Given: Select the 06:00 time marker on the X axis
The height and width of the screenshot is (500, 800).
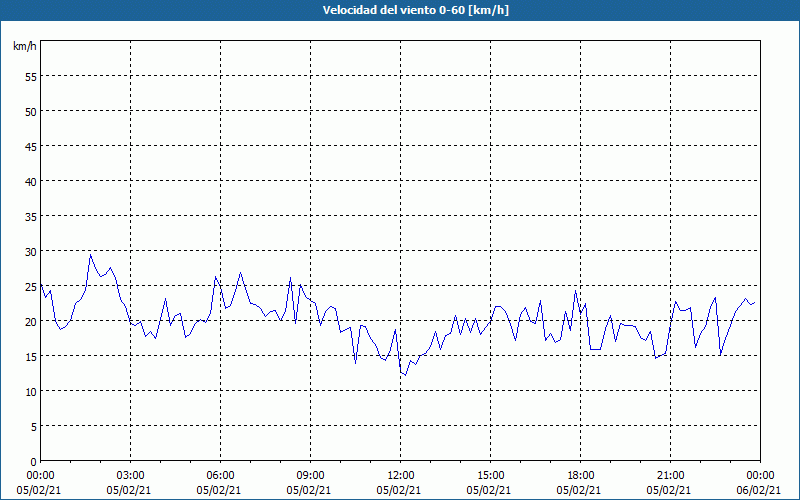Looking at the screenshot, I should tap(220, 475).
